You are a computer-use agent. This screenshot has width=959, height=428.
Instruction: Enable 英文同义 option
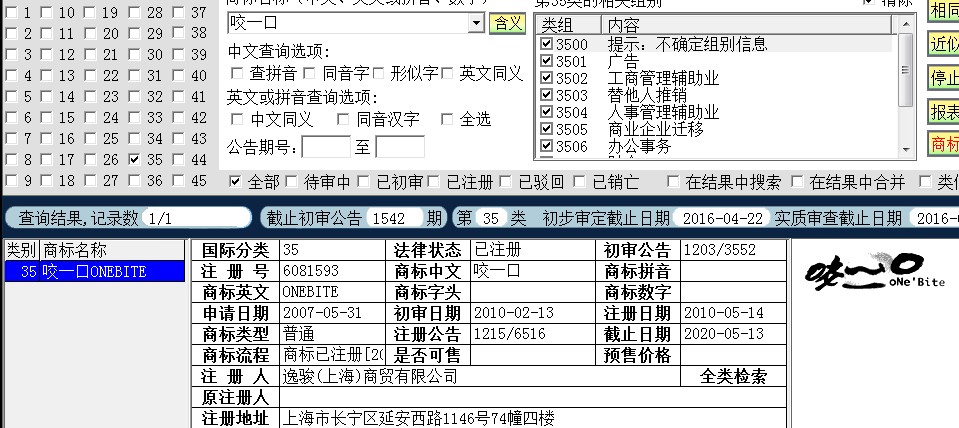pyautogui.click(x=448, y=73)
